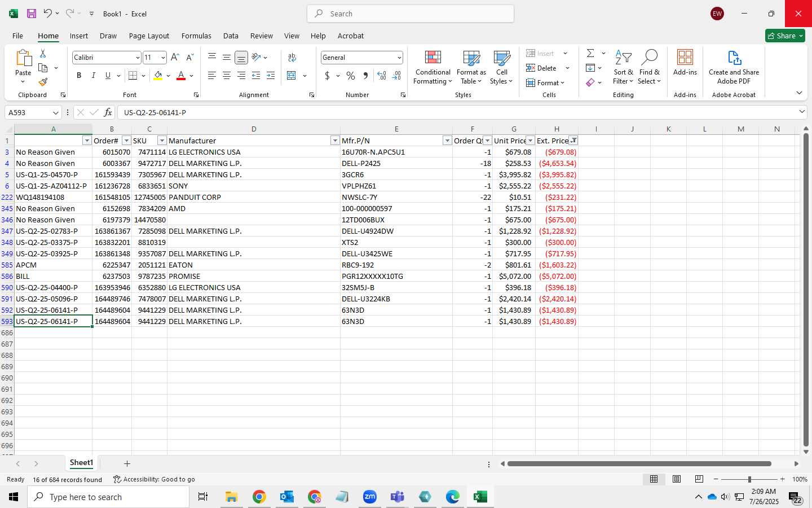Toggle Align Left
The image size is (812, 508).
point(212,76)
